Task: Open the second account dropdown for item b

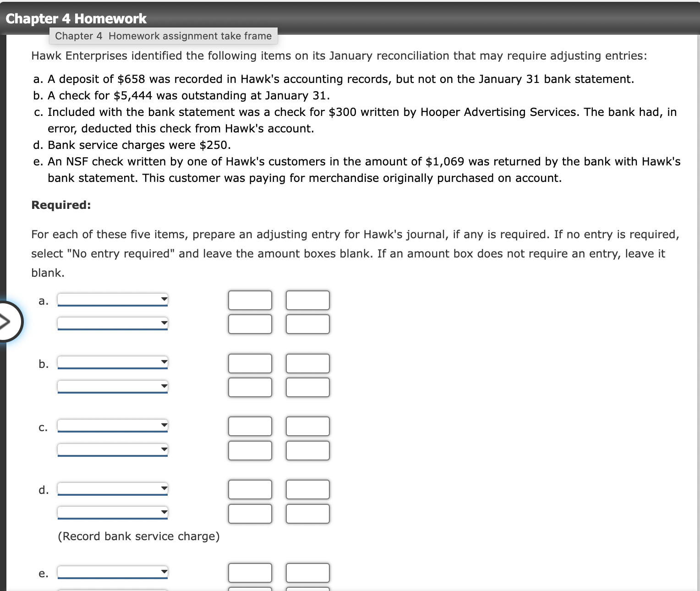Action: point(112,386)
